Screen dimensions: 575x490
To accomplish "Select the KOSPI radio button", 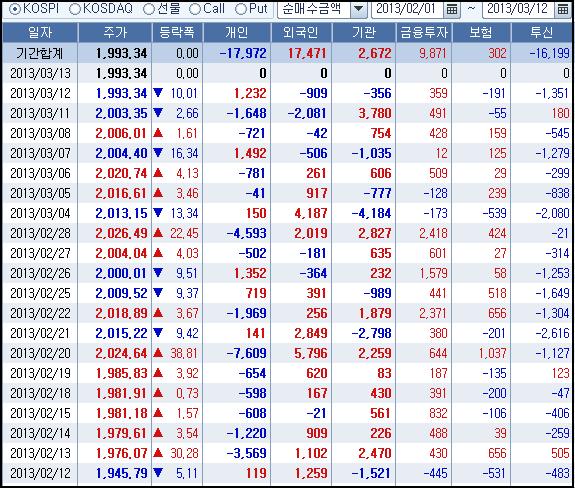I will (15, 9).
